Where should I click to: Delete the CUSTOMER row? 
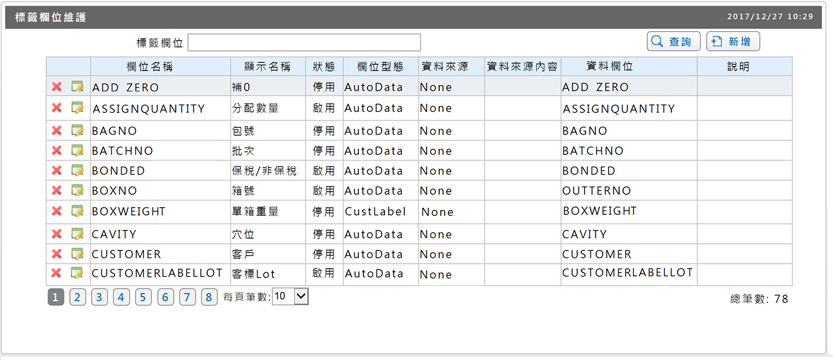56,253
